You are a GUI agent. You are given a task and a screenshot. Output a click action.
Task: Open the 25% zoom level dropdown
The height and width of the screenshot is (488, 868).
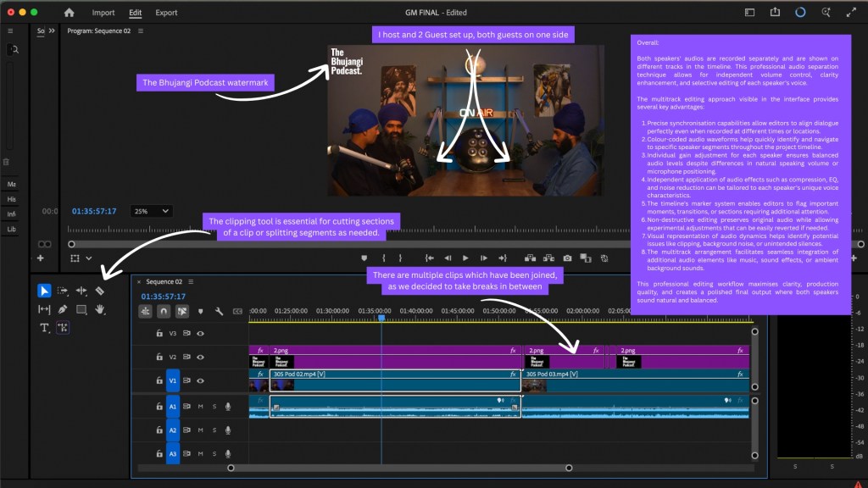tap(153, 211)
